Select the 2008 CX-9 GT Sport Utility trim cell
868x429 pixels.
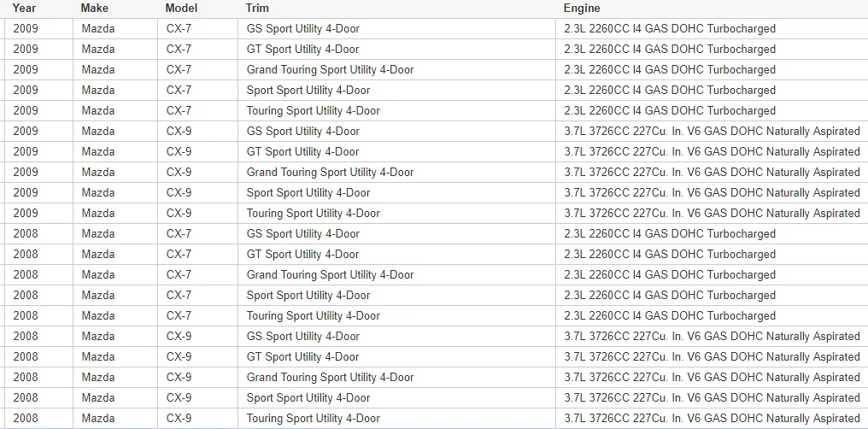click(x=397, y=356)
